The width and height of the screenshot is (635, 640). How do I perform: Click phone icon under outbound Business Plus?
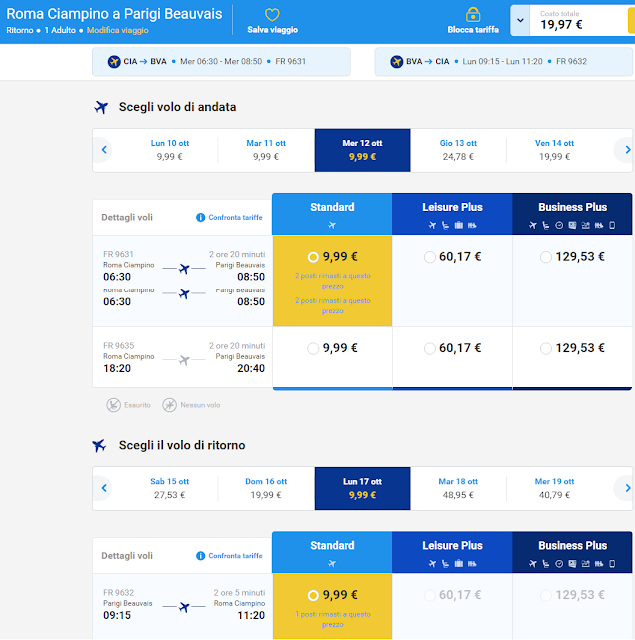(x=612, y=225)
